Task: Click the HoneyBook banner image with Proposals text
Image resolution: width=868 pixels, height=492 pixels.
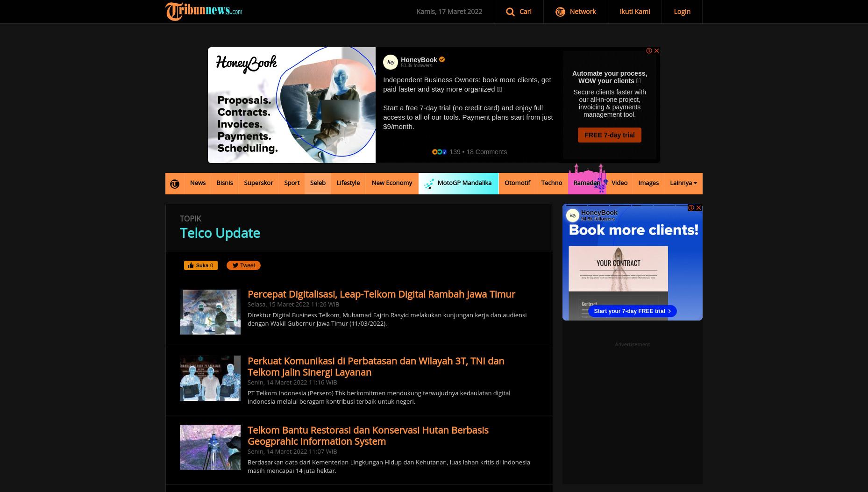Action: click(x=292, y=105)
